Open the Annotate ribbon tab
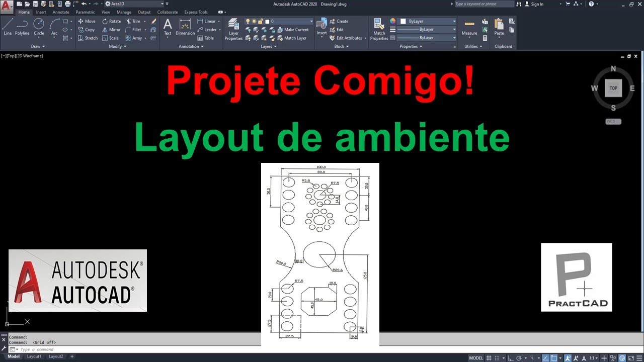 coord(61,12)
